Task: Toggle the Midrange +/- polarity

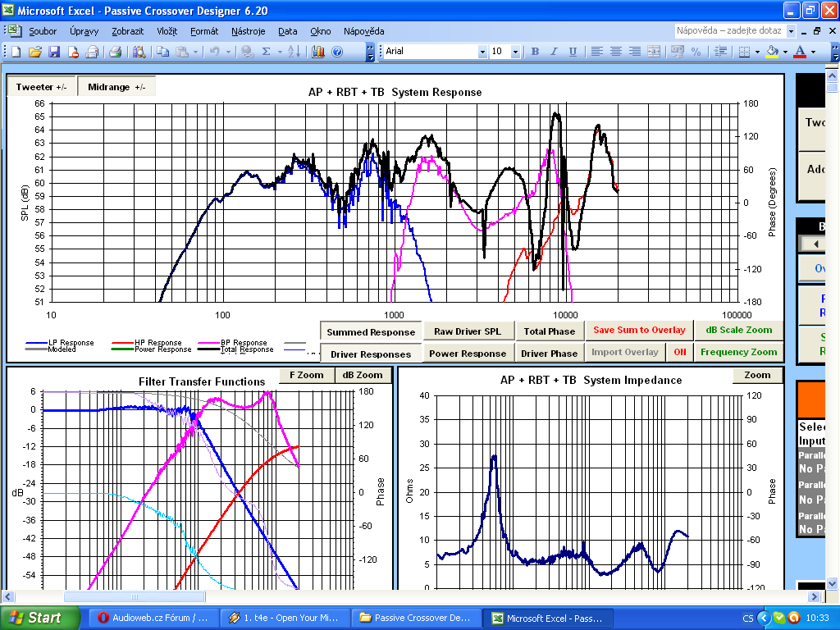Action: coord(116,87)
